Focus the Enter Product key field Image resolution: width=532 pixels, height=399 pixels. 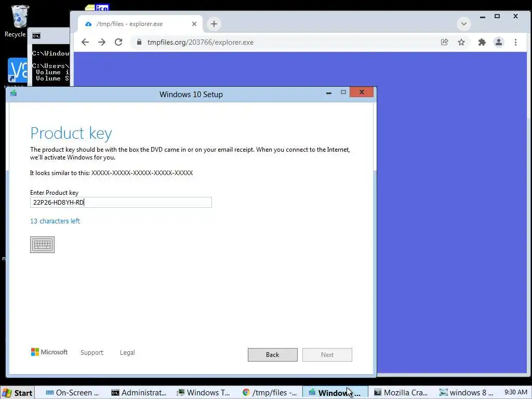[x=121, y=203]
